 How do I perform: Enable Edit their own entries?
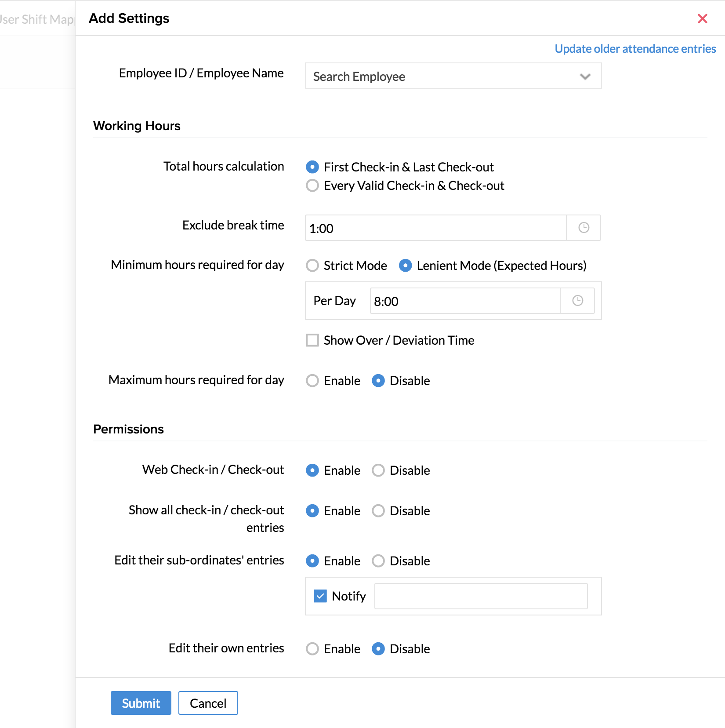pyautogui.click(x=312, y=649)
